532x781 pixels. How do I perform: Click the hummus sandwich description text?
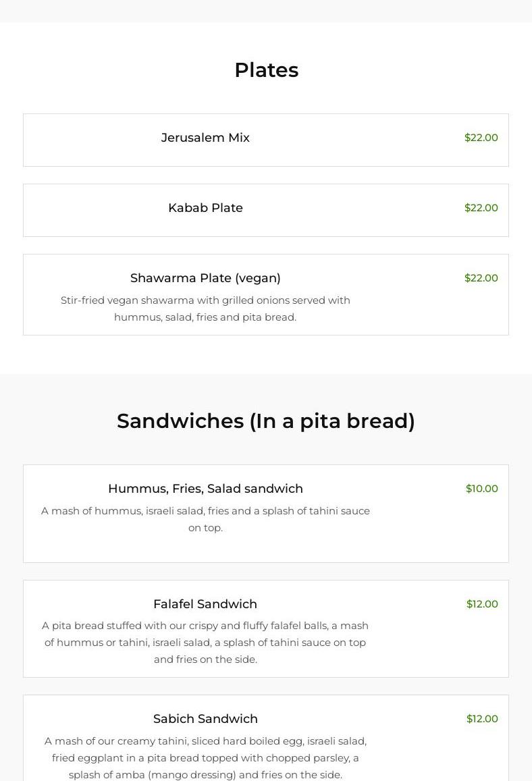pyautogui.click(x=205, y=519)
